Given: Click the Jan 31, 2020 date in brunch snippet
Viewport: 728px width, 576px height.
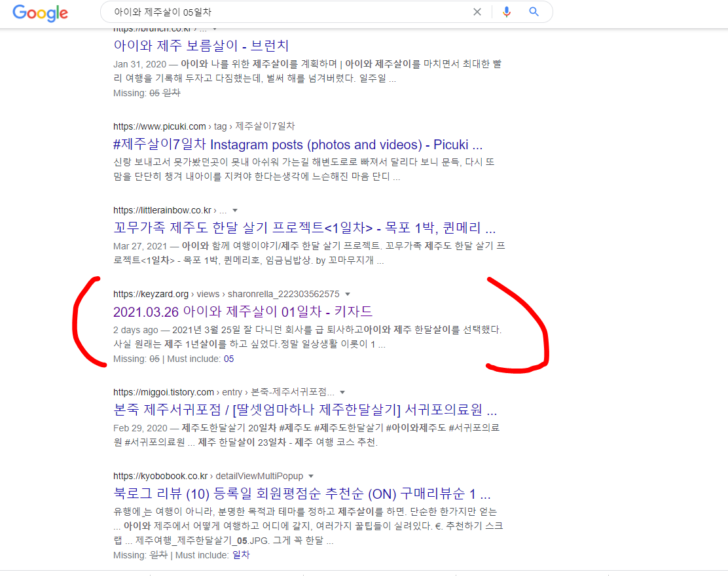Looking at the screenshot, I should tap(139, 64).
